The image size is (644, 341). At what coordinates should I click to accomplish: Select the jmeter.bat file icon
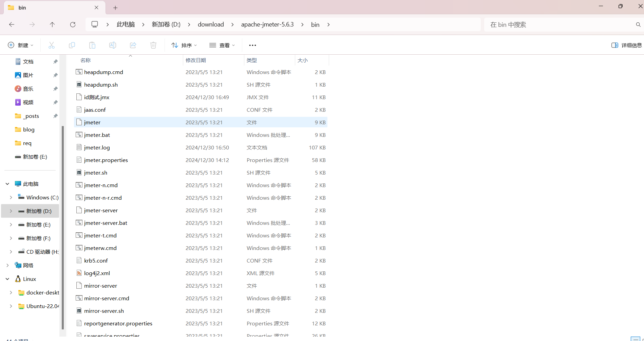tap(79, 135)
